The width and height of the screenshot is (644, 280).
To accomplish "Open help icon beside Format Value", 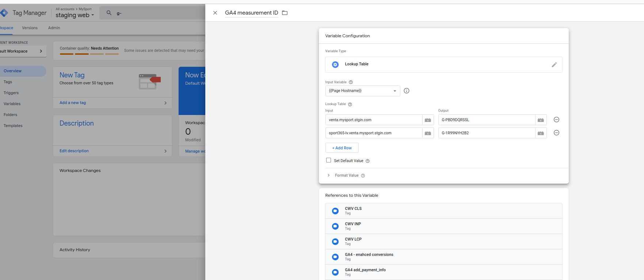I will coord(363,176).
